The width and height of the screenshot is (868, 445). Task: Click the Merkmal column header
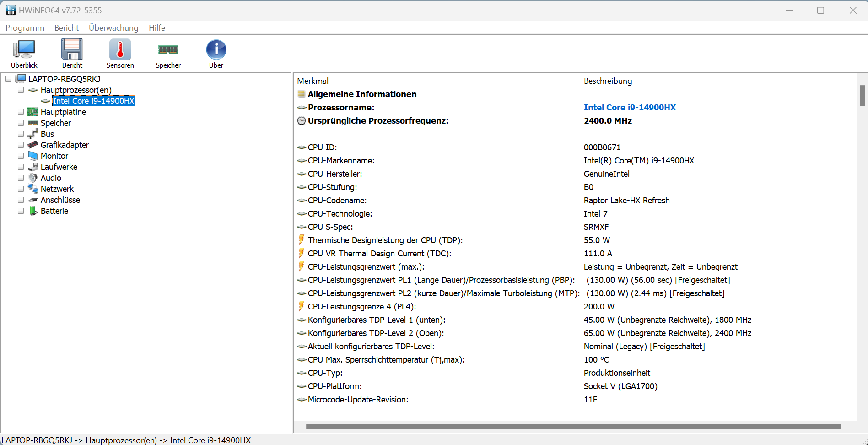313,81
